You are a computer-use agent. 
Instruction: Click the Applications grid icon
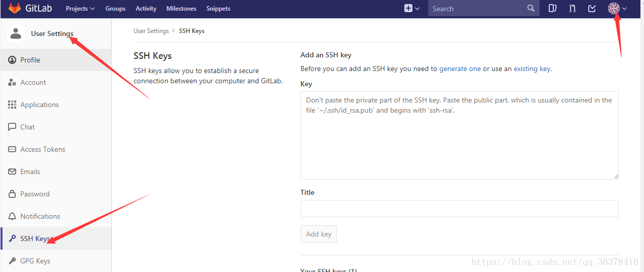12,105
